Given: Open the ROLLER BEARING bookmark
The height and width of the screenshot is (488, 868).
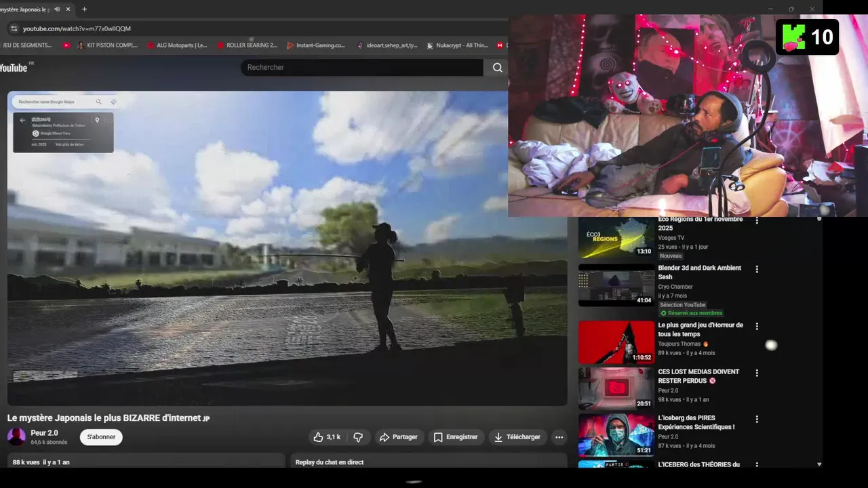Looking at the screenshot, I should tap(248, 45).
